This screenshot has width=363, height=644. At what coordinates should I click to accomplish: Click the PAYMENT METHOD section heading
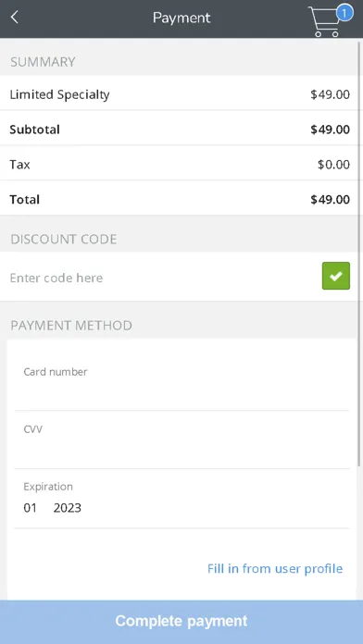[71, 326]
